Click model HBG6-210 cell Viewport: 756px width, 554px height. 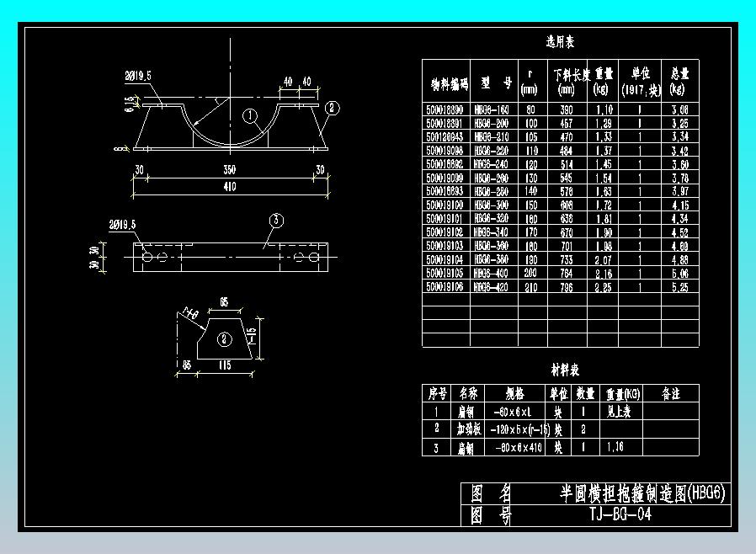pyautogui.click(x=492, y=137)
